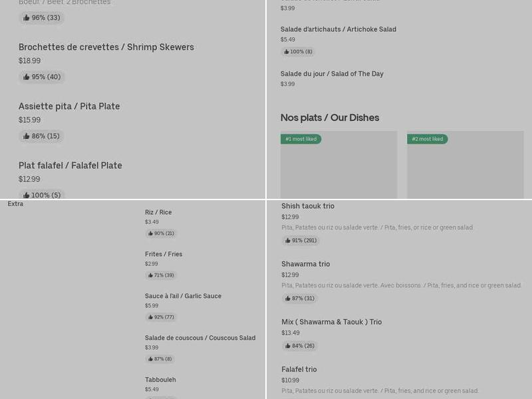Viewport: 532px width, 399px height.
Task: Click thumbs-up icon under Artichoke Salad
Action: click(287, 52)
